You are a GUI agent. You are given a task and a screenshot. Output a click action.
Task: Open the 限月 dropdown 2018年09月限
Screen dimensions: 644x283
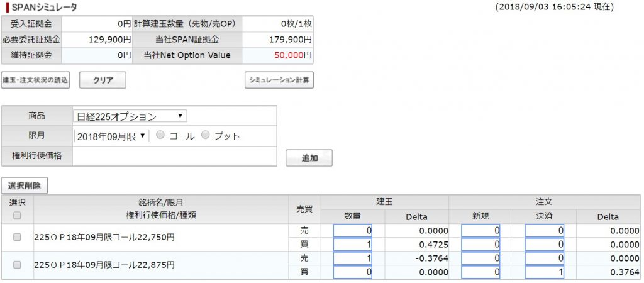[112, 136]
